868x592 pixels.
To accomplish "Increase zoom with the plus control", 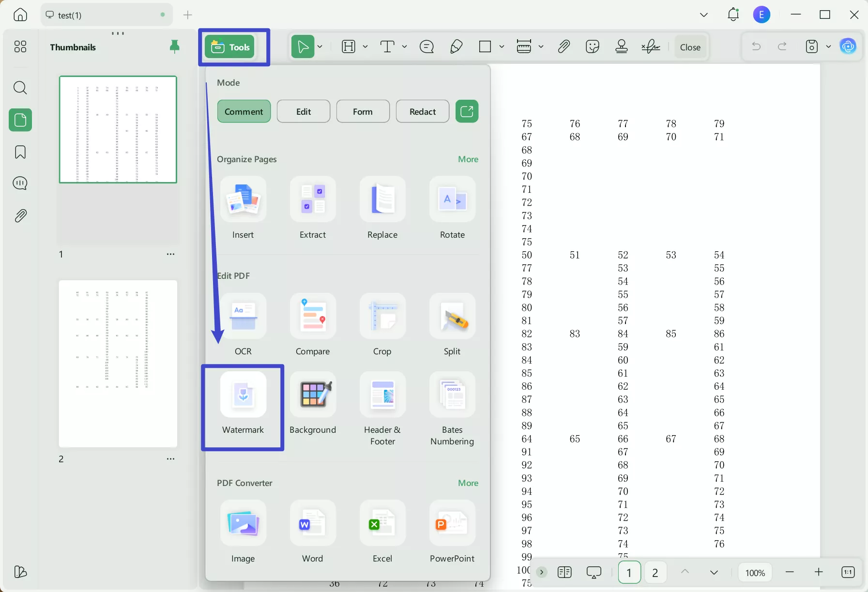I will [x=819, y=572].
